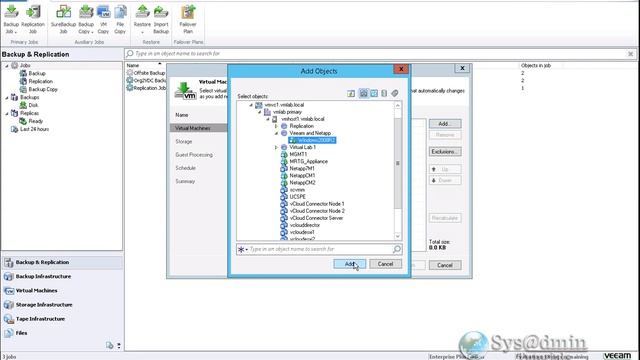Click Exclusions... button in job wizard
This screenshot has width=640, height=360.
click(x=445, y=151)
